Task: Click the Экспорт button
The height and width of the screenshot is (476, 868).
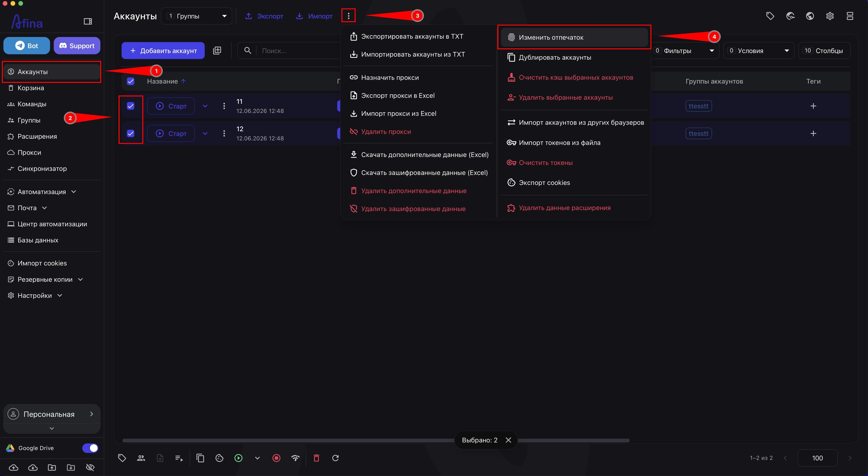Action: [264, 16]
